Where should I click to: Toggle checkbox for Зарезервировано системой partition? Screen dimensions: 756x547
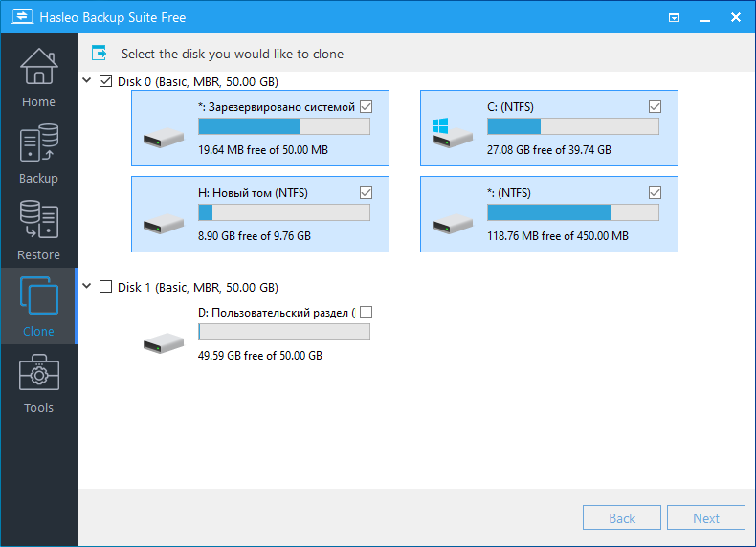pyautogui.click(x=366, y=106)
